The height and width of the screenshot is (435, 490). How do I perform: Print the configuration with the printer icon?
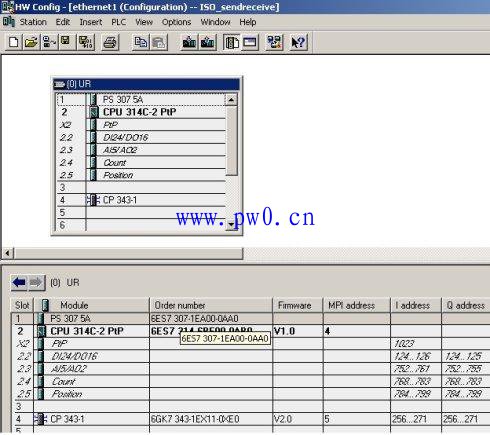point(110,42)
